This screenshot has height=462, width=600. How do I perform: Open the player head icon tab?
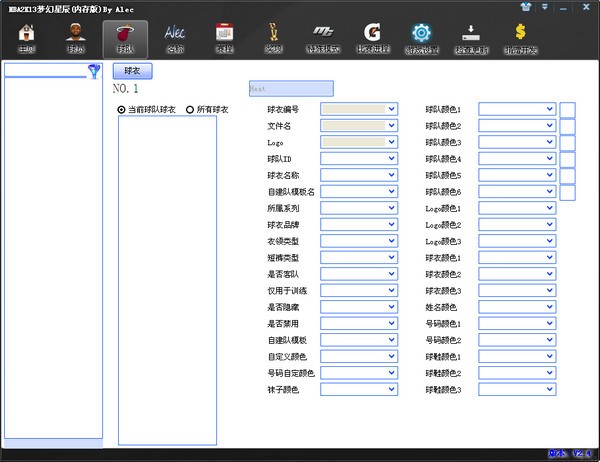tap(76, 39)
